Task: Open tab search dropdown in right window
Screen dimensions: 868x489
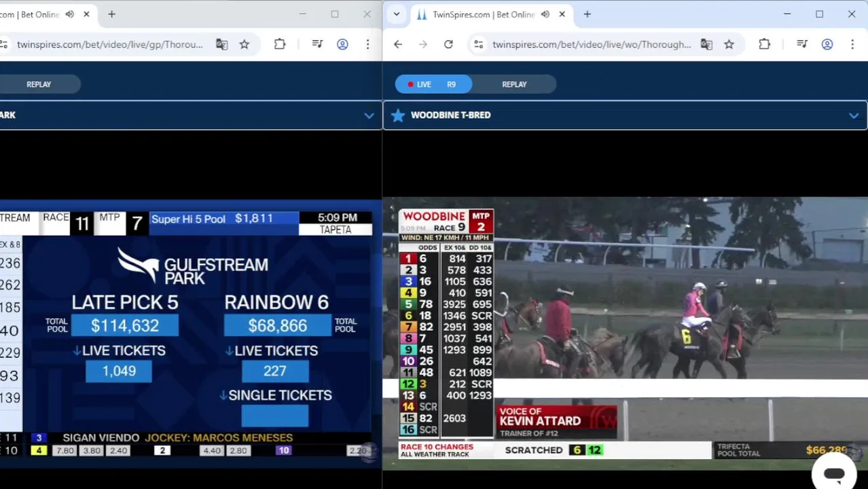Action: tap(397, 14)
